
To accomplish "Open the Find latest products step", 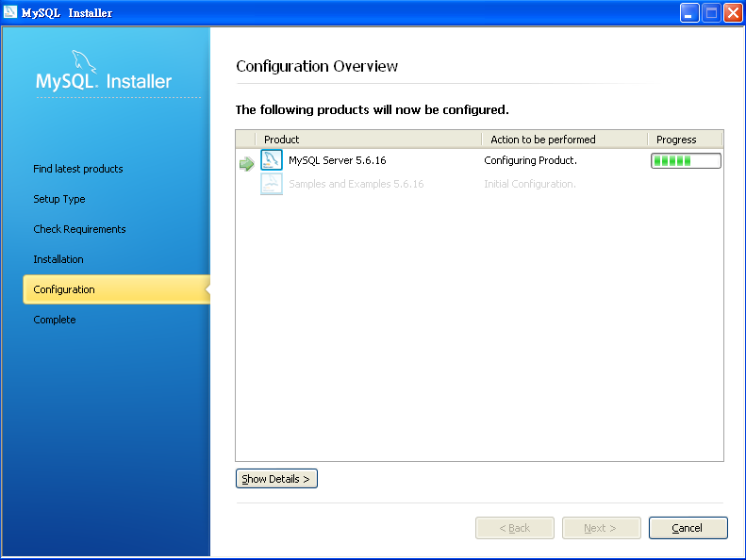I will tap(78, 169).
